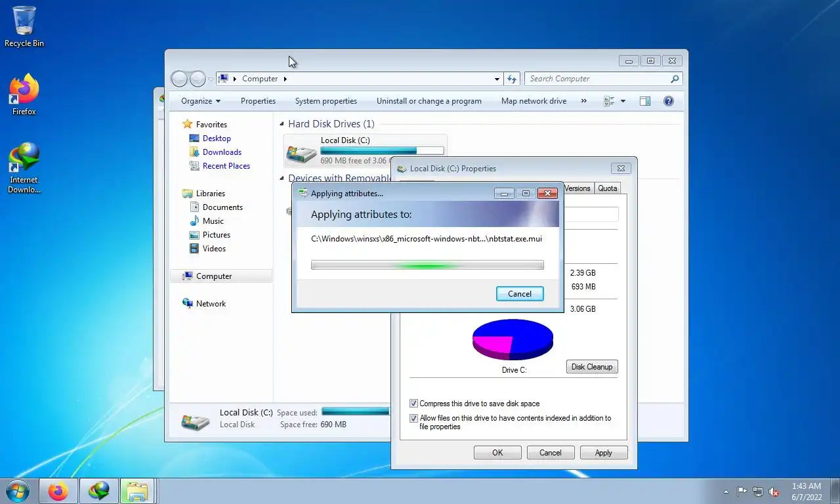Open the network status tray icon

pos(758,492)
